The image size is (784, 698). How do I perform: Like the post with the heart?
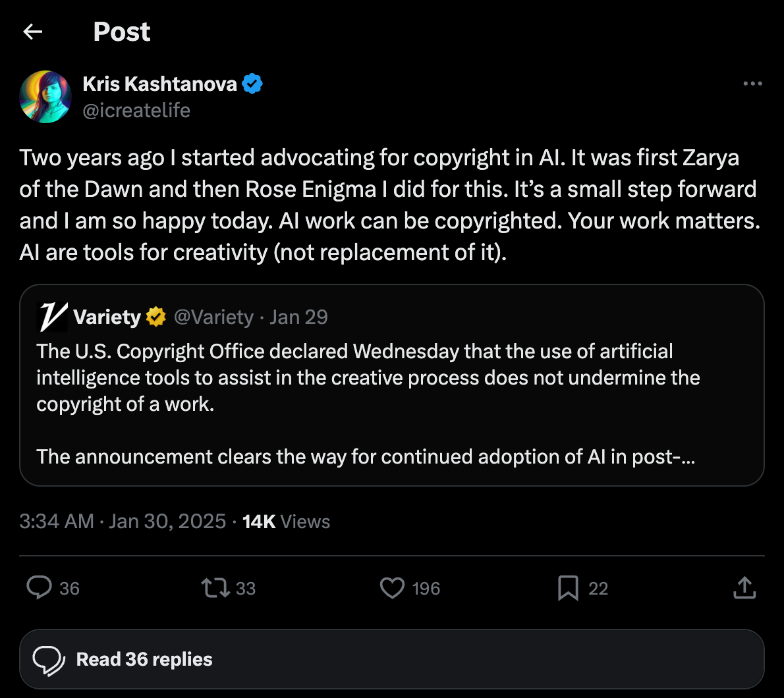(x=392, y=587)
